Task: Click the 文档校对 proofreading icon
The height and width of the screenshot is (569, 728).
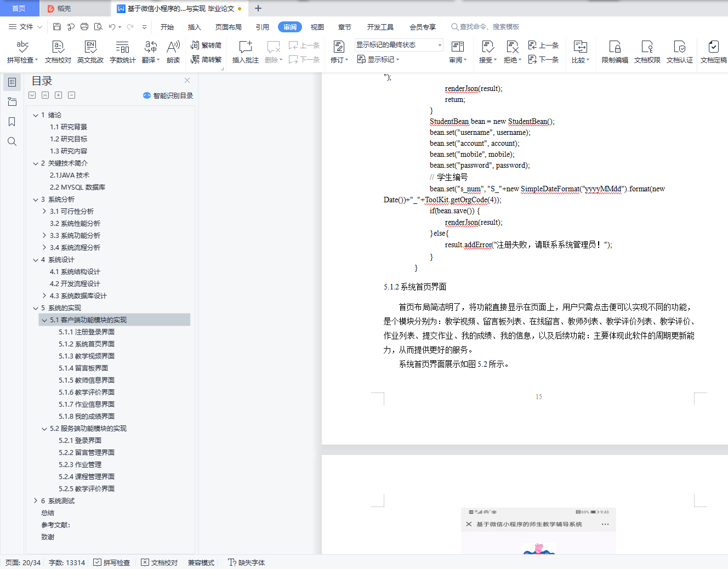Action: point(58,52)
